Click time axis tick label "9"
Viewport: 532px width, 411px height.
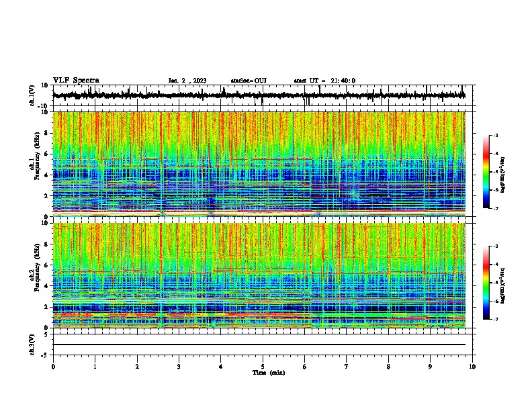click(430, 367)
